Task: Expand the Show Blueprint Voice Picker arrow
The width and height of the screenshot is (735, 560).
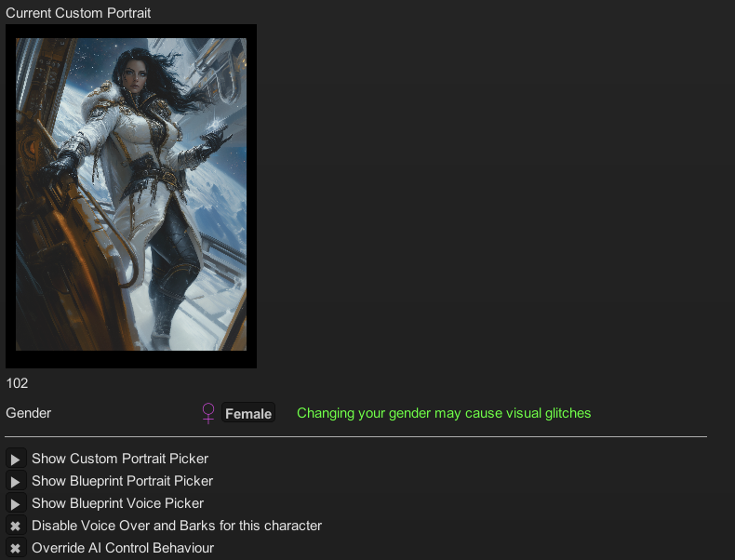Action: tap(16, 504)
